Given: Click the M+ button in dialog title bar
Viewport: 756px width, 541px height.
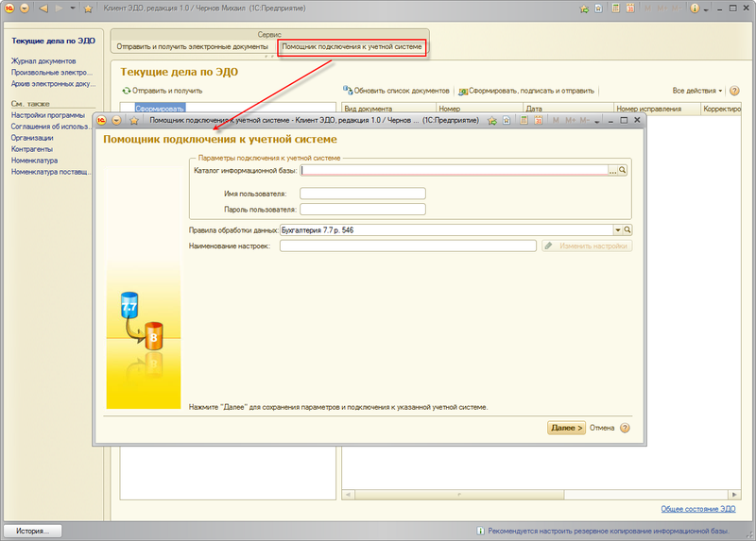Looking at the screenshot, I should point(571,121).
